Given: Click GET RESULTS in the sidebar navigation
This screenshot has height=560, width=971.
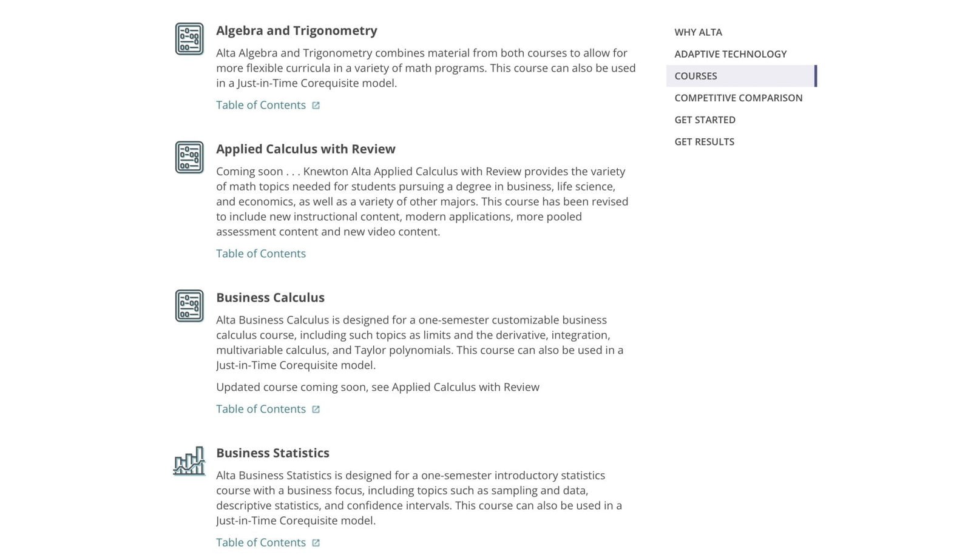Looking at the screenshot, I should pos(703,141).
